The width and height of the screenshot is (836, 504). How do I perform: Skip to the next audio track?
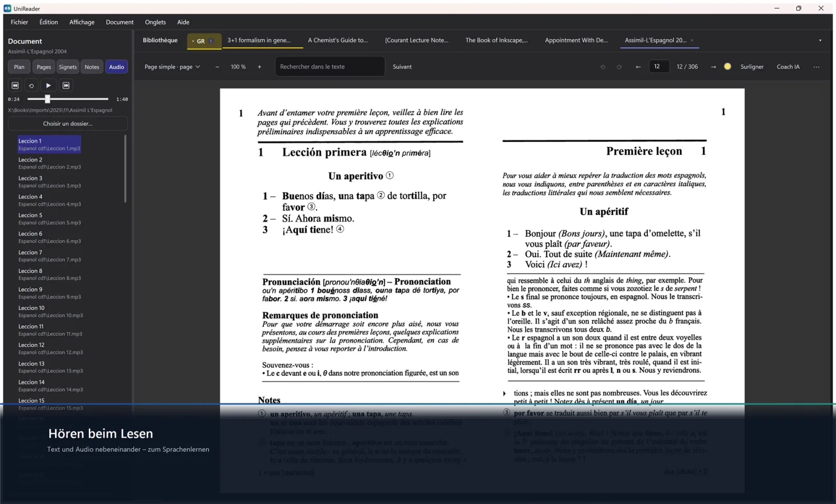pos(66,85)
